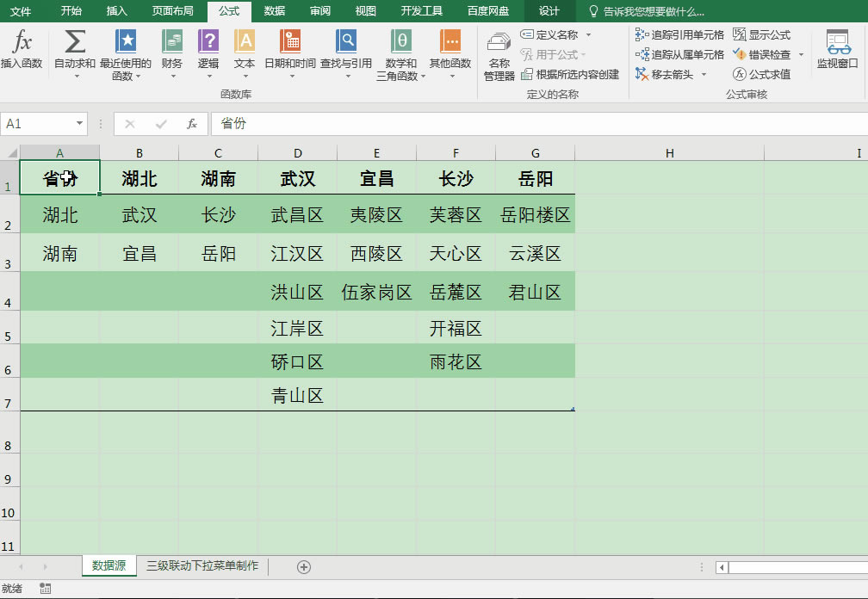Select the 三级联动下拉菜单制作 sheet tab

(202, 565)
